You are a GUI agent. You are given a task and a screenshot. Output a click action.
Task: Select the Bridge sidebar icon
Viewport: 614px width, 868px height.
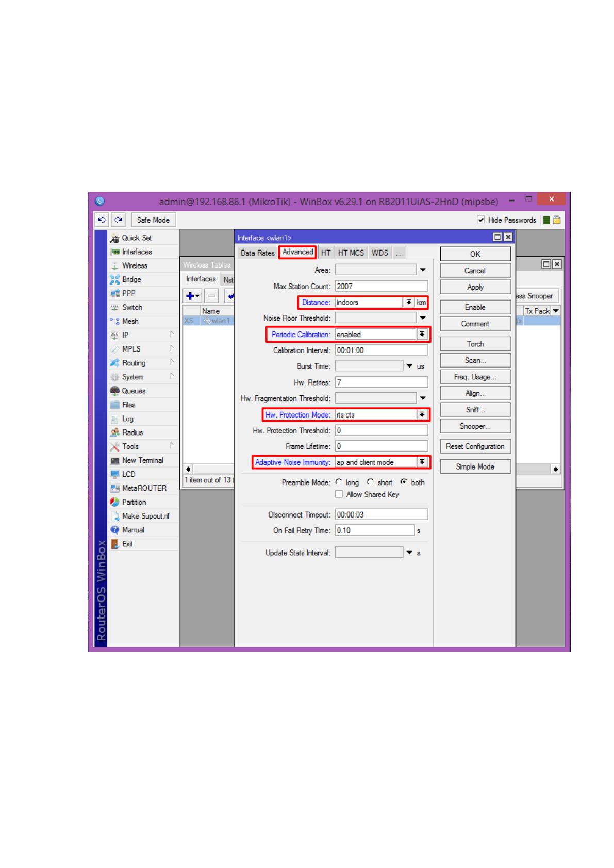pos(114,280)
